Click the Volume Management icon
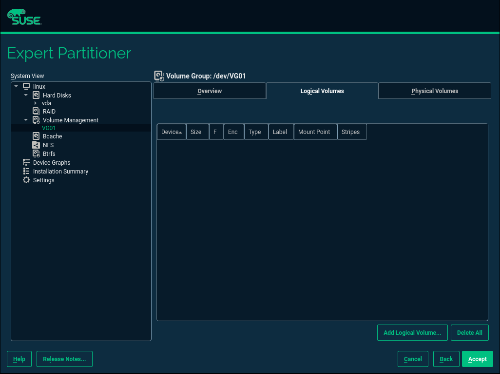500x374 pixels. (x=36, y=120)
